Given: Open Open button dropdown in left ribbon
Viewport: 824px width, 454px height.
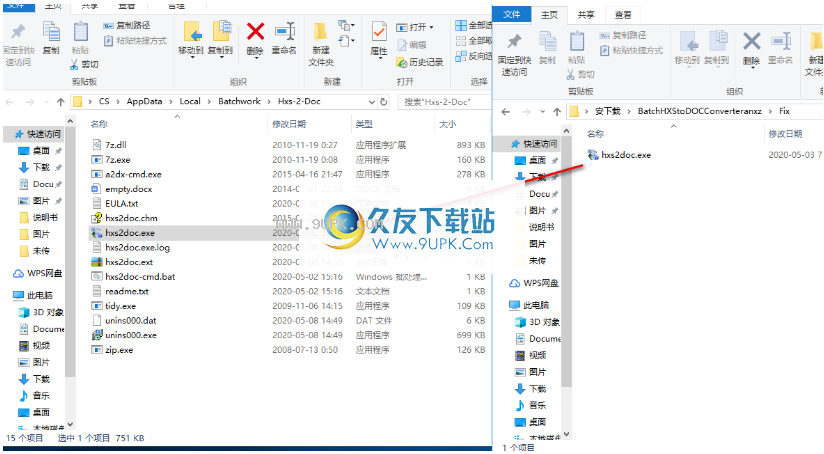Looking at the screenshot, I should pyautogui.click(x=431, y=27).
